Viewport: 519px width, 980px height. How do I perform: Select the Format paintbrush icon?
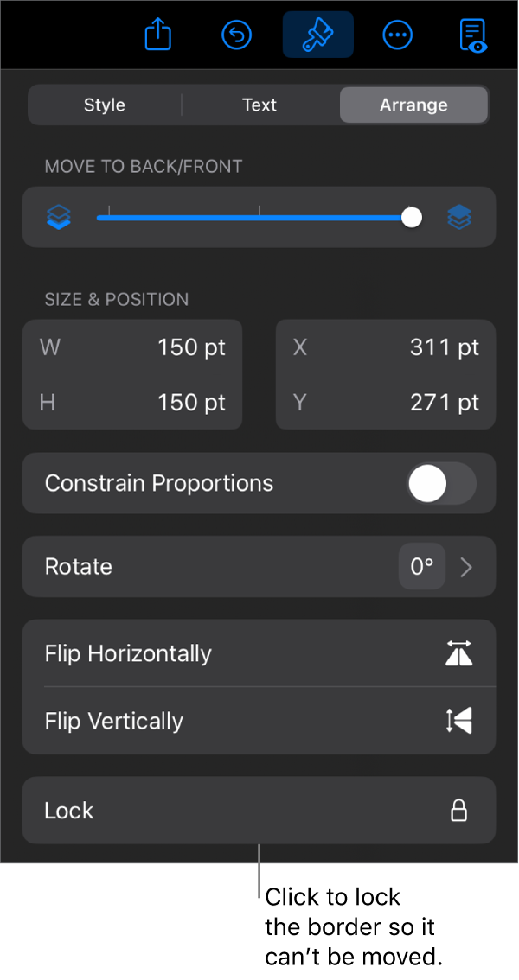pos(317,35)
